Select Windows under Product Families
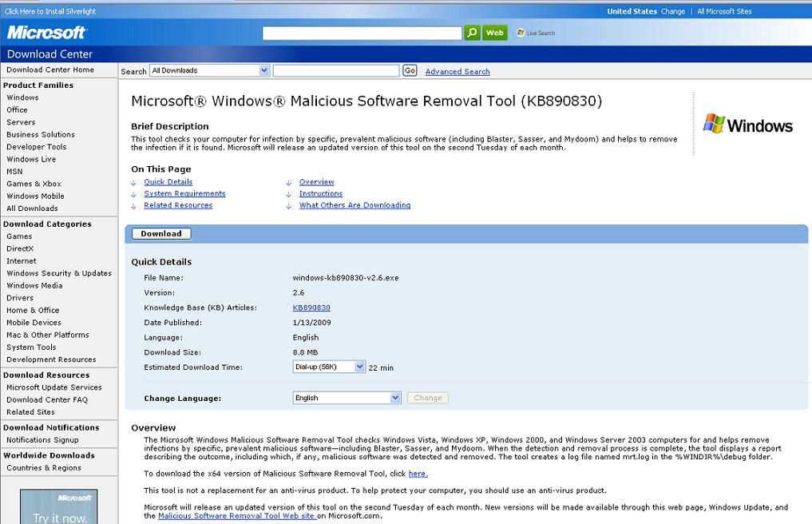 [22, 97]
